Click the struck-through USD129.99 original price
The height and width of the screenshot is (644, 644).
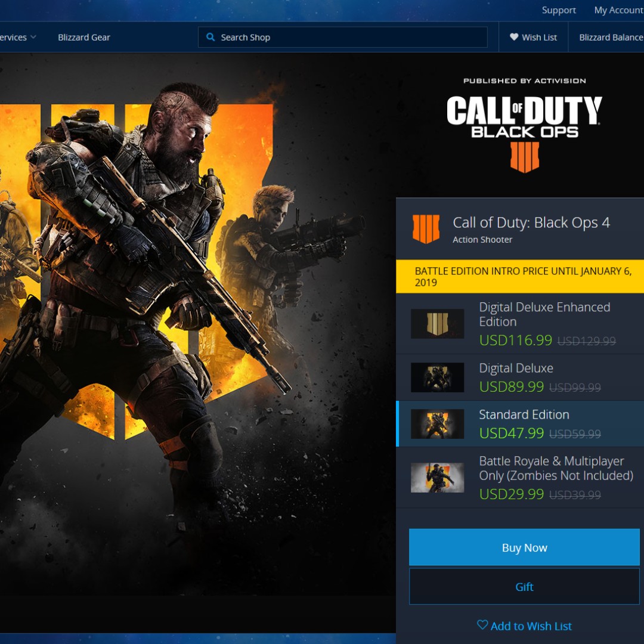coord(587,341)
